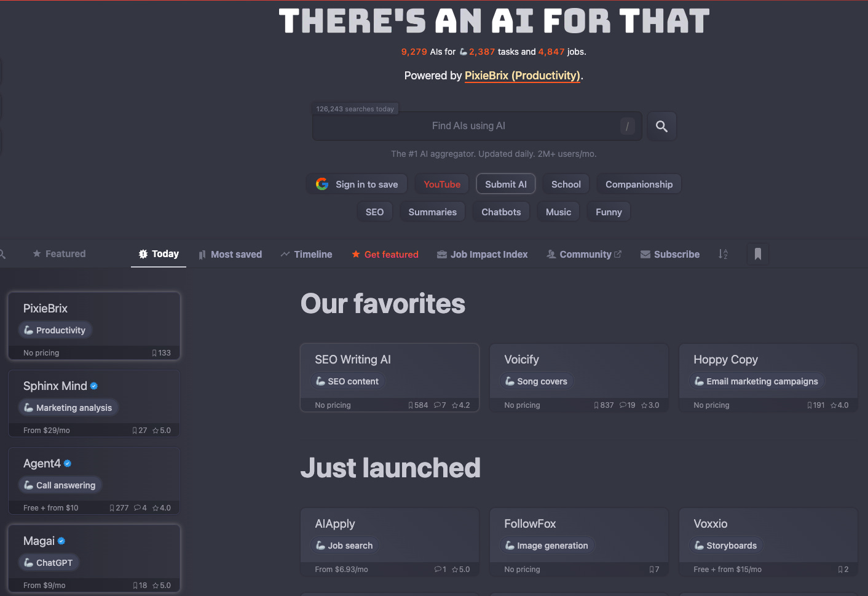
Task: Open the bookmark saved list icon
Action: [758, 254]
